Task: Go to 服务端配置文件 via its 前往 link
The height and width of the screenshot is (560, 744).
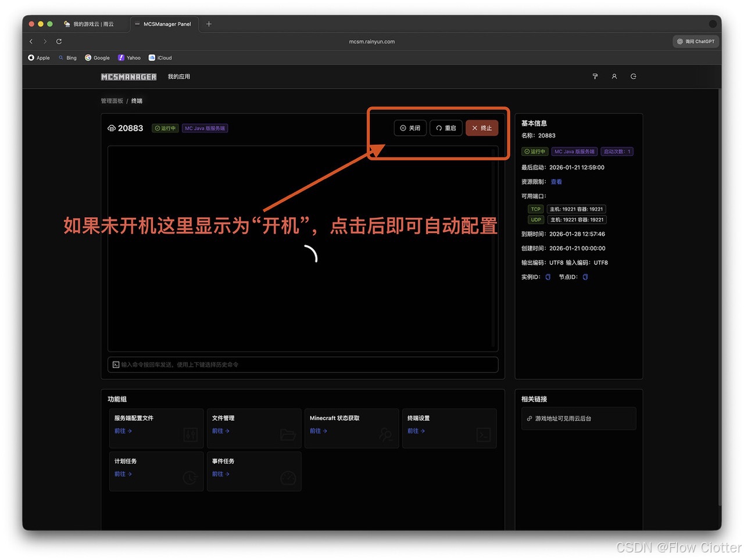Action: tap(123, 431)
